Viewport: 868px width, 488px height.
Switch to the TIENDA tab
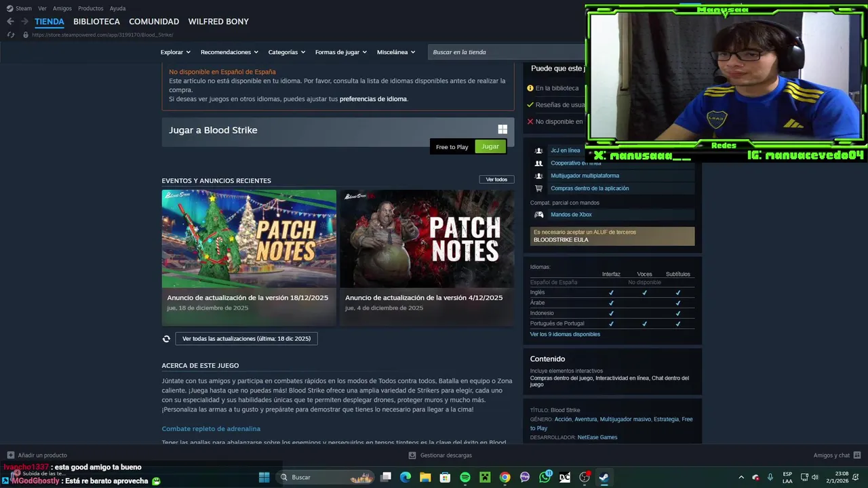coord(50,22)
